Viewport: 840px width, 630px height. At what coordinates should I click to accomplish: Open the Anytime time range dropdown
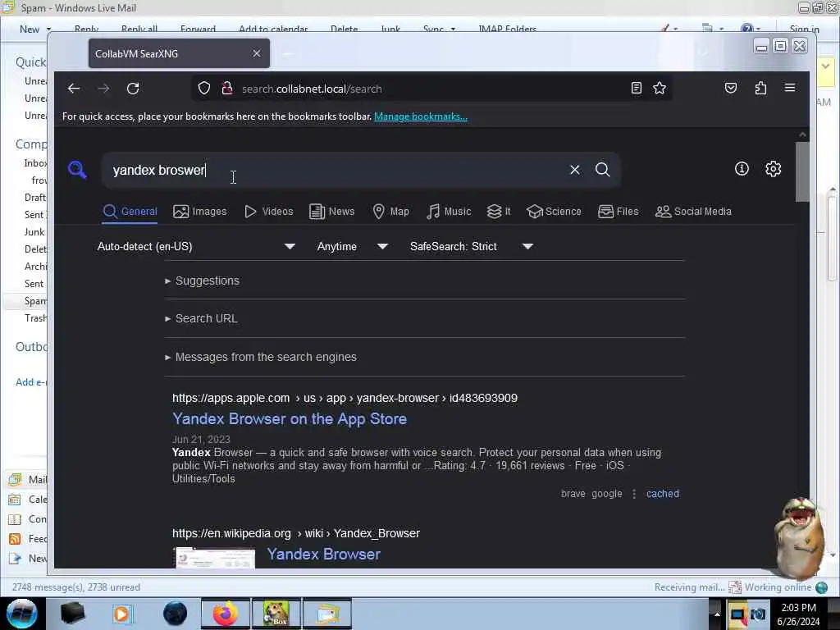click(x=353, y=246)
